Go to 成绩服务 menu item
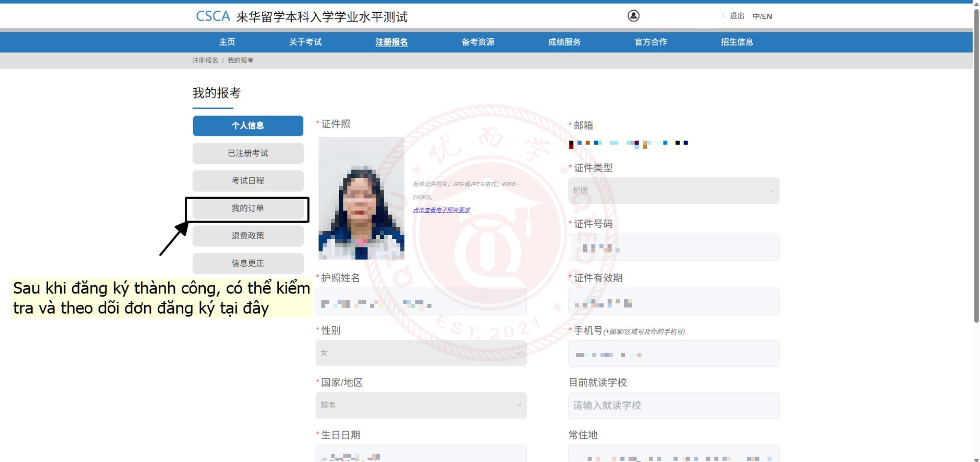This screenshot has height=462, width=980. (x=564, y=42)
